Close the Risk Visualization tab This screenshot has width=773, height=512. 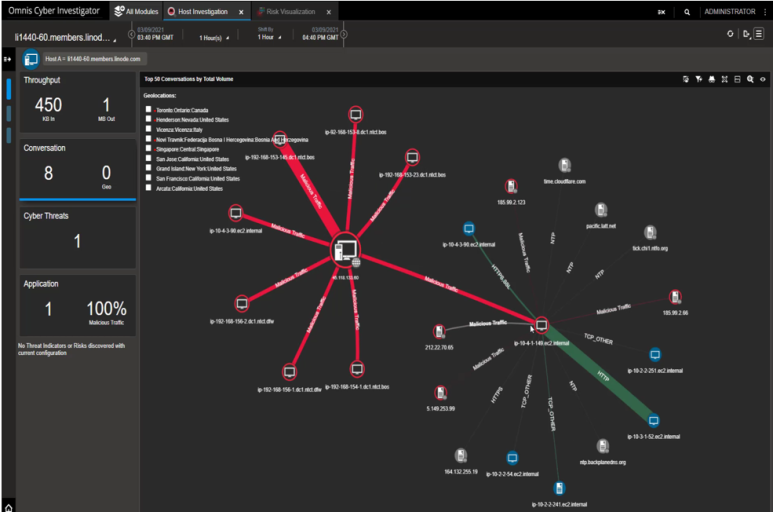[x=329, y=12]
